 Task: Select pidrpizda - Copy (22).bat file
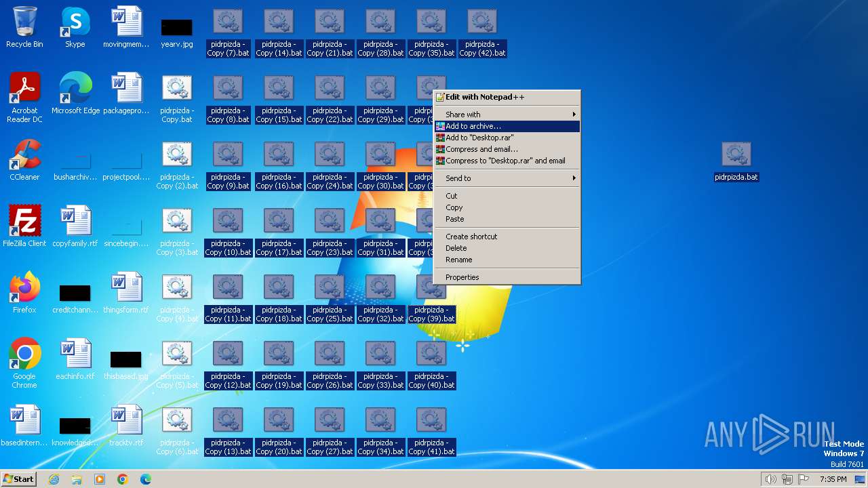[x=330, y=99]
